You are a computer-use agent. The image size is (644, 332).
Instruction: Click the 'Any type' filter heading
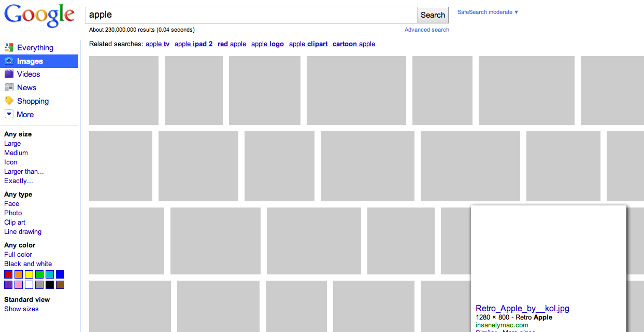click(x=18, y=195)
